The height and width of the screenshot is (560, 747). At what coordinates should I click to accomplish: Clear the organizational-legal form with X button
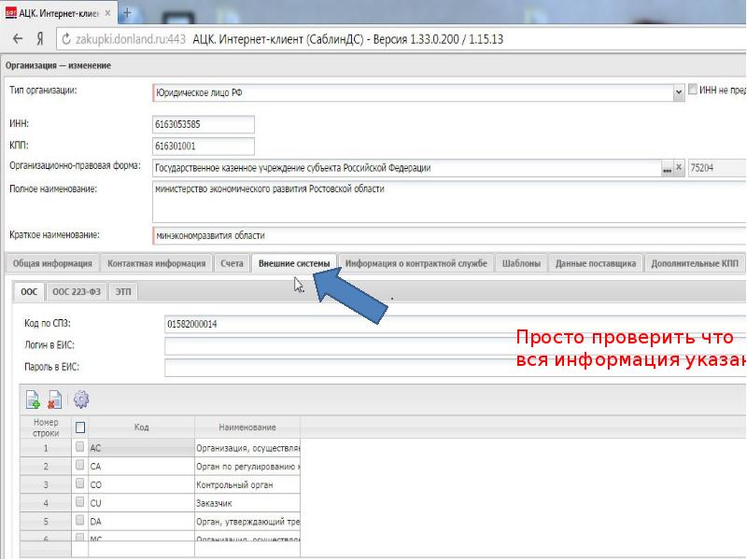(x=679, y=168)
